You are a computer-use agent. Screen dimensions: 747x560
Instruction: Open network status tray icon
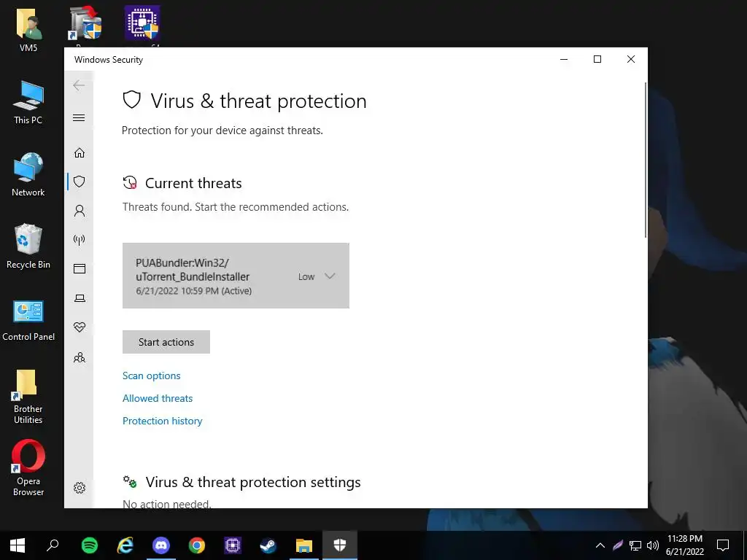click(635, 545)
